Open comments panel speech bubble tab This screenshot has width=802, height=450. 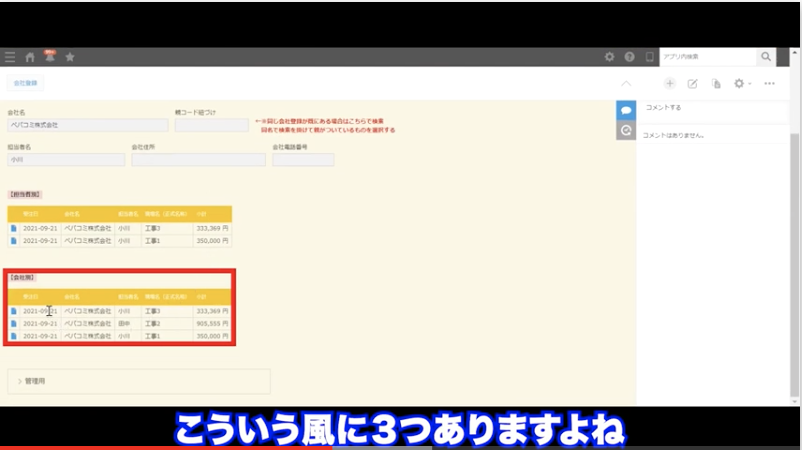click(x=626, y=110)
